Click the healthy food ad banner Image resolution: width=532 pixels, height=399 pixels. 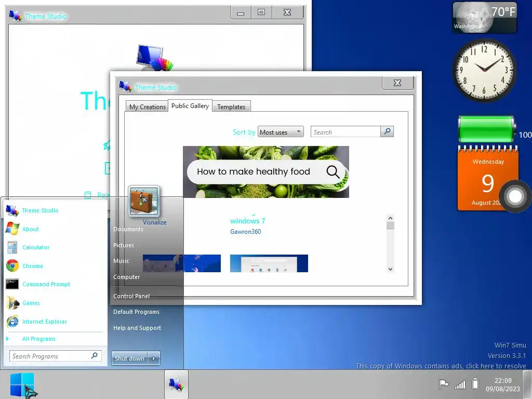tap(265, 171)
